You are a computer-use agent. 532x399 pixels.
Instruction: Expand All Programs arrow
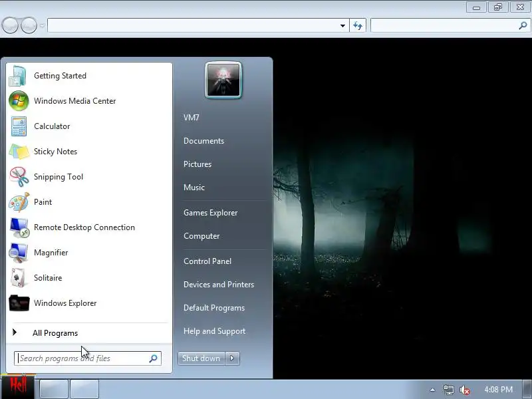point(15,332)
